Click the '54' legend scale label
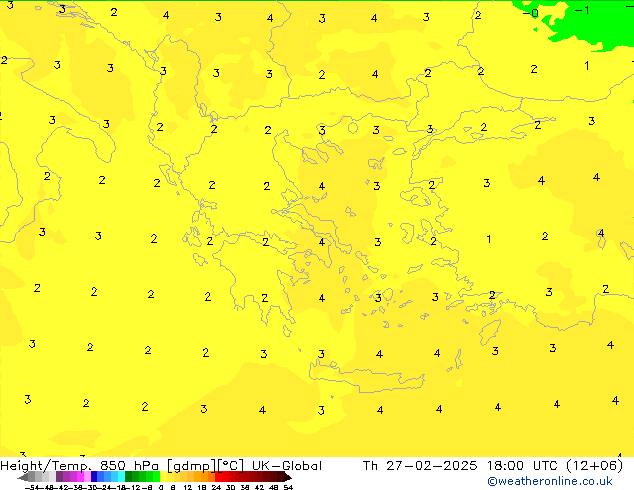This screenshot has height=490, width=634. (x=288, y=488)
